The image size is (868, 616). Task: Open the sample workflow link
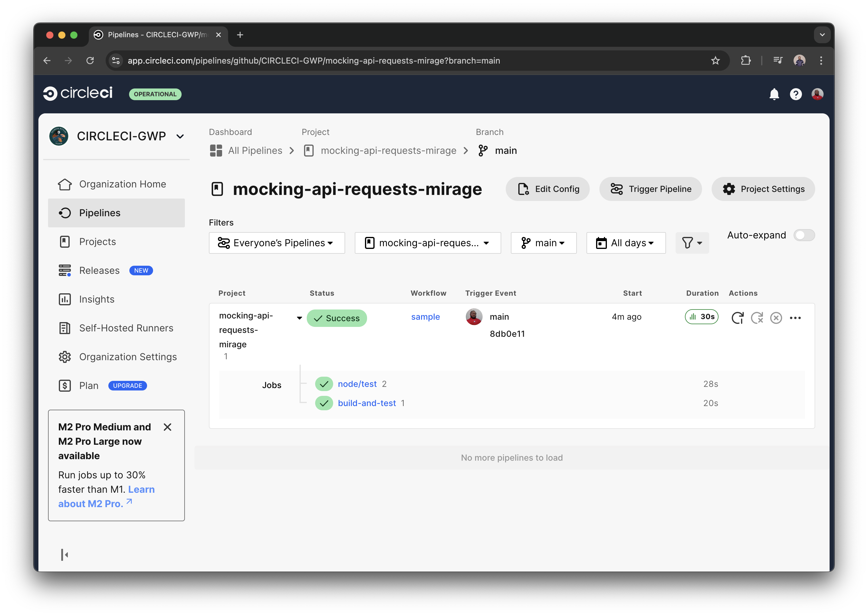[426, 317]
